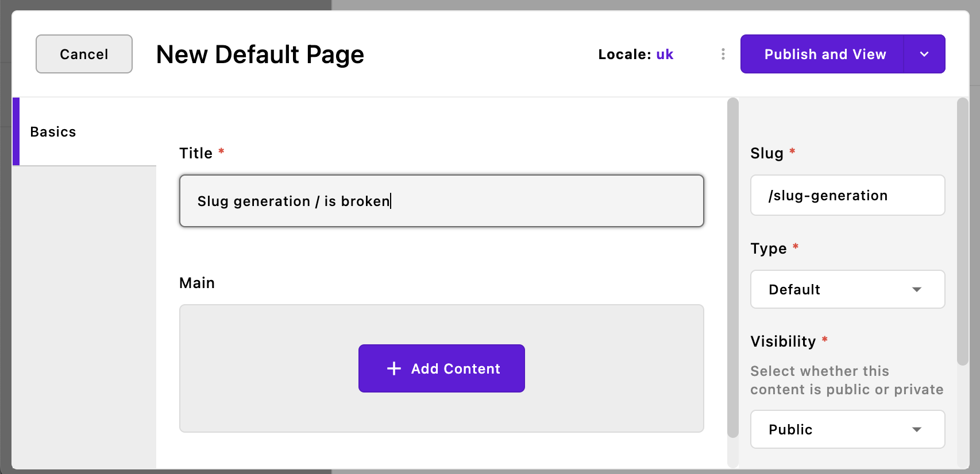Click the "New Default Page" heading
Screen dimensions: 980x474
point(260,54)
